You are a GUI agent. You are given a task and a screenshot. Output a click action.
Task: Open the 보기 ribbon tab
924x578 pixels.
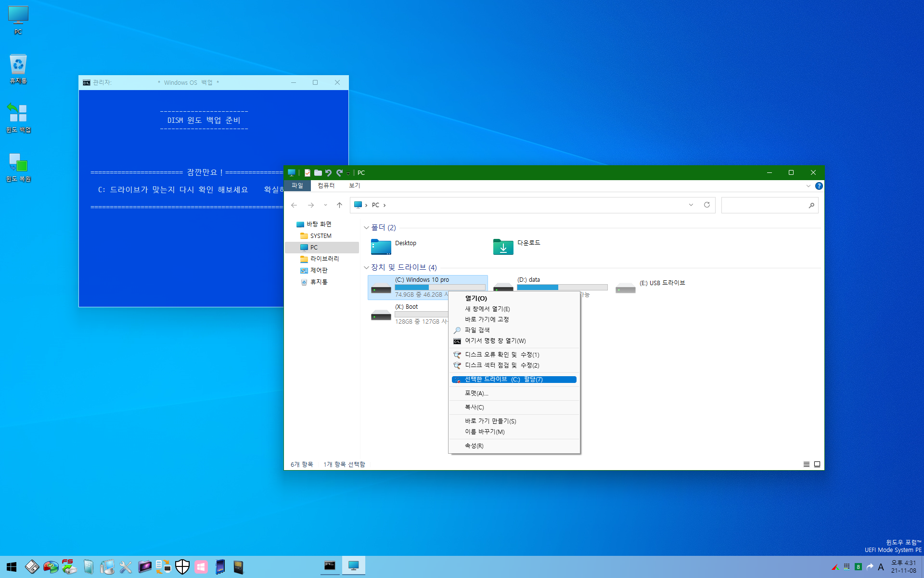coord(355,185)
